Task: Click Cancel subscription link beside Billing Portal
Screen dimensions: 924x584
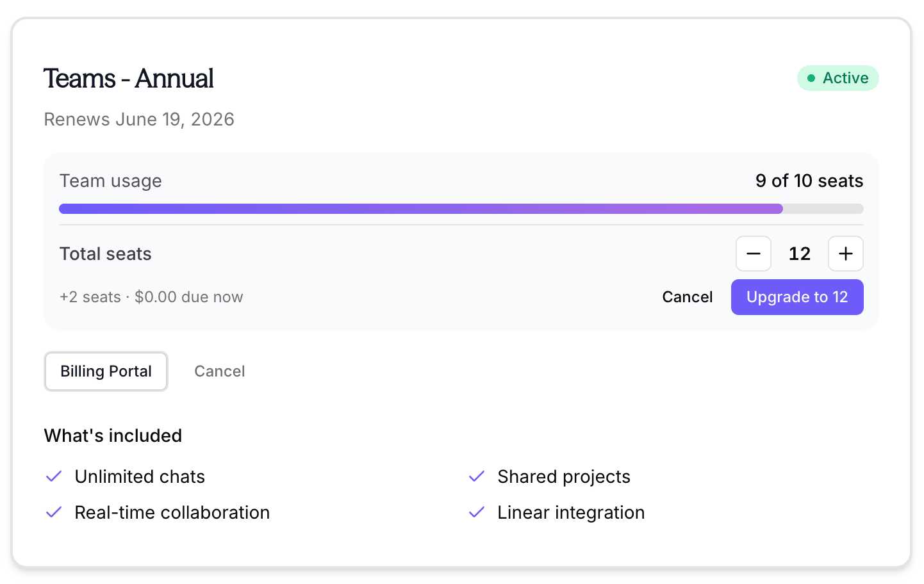Action: click(219, 371)
